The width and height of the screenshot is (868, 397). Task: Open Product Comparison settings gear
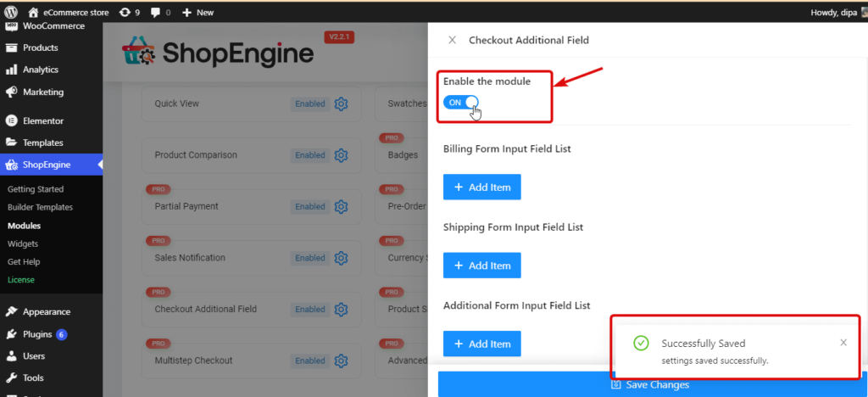tap(342, 155)
